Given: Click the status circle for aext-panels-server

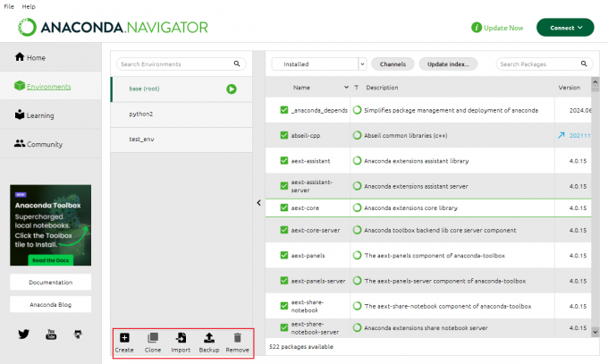Looking at the screenshot, I should click(x=357, y=281).
